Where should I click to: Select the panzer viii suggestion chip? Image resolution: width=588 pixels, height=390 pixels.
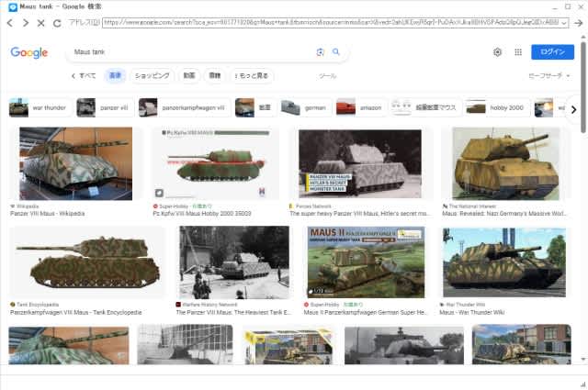[x=105, y=108]
